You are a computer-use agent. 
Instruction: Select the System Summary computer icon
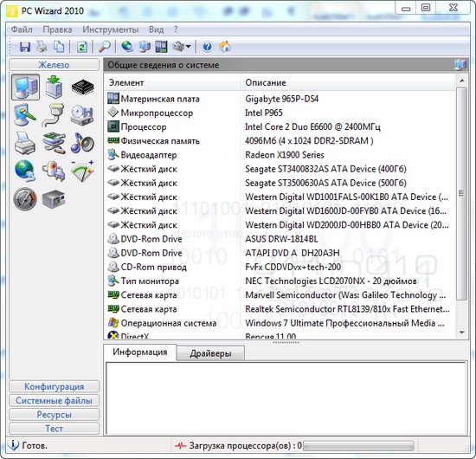tap(25, 87)
